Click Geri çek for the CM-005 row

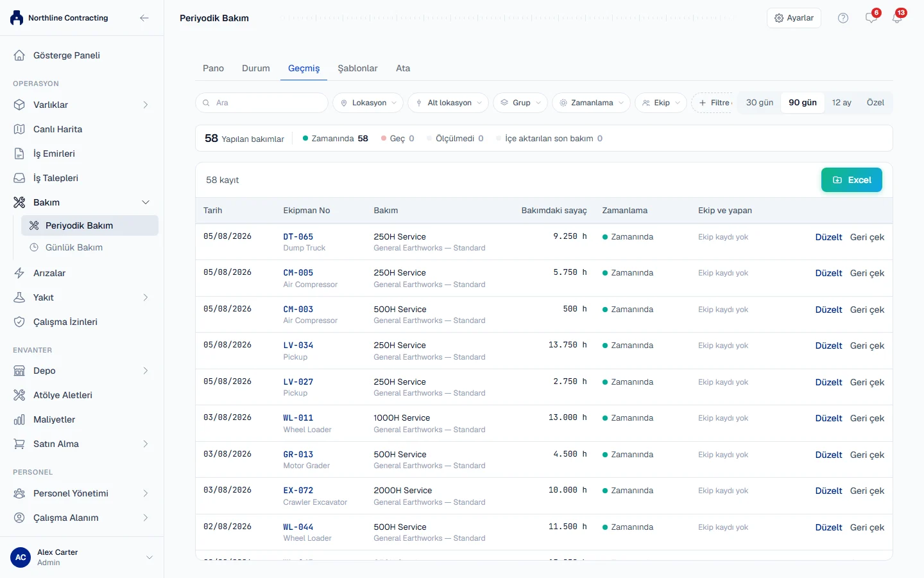pyautogui.click(x=867, y=273)
